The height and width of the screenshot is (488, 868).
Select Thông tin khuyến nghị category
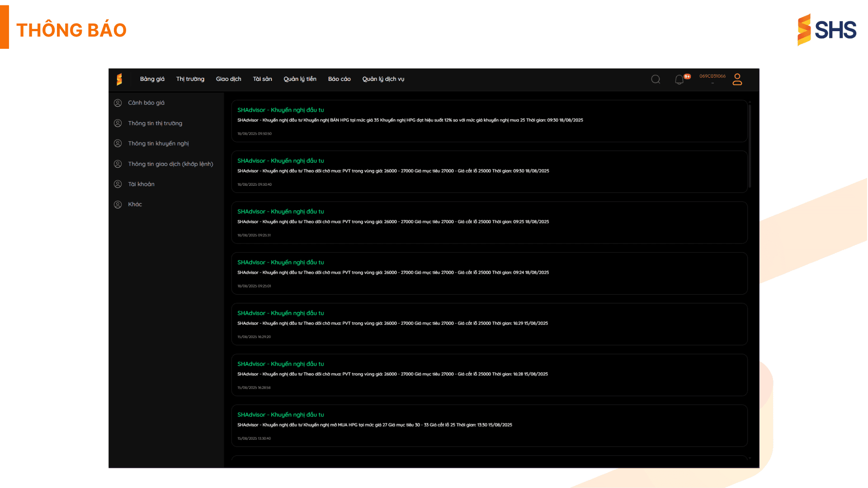[x=158, y=144]
